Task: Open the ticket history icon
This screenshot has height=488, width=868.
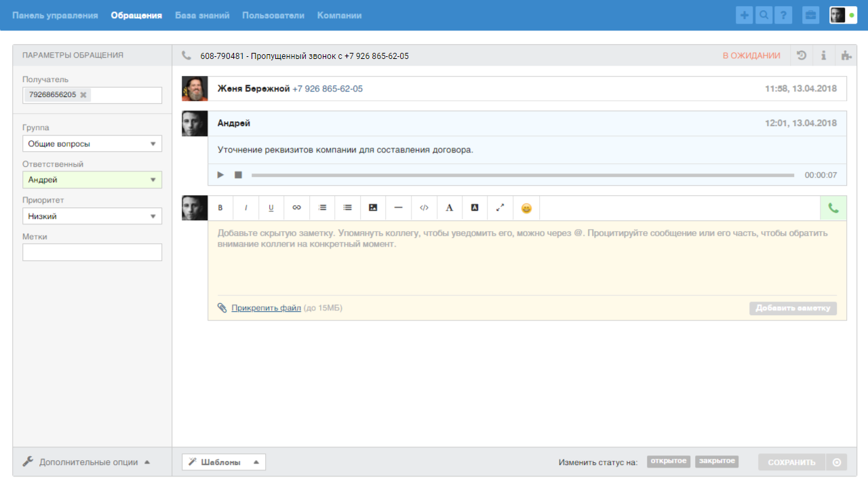Action: 801,56
